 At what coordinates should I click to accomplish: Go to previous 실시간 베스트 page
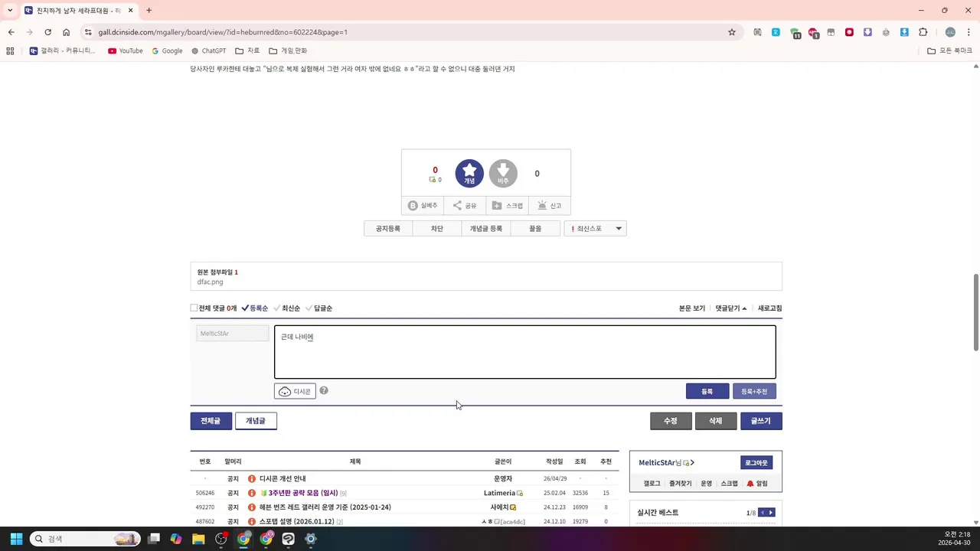[763, 513]
